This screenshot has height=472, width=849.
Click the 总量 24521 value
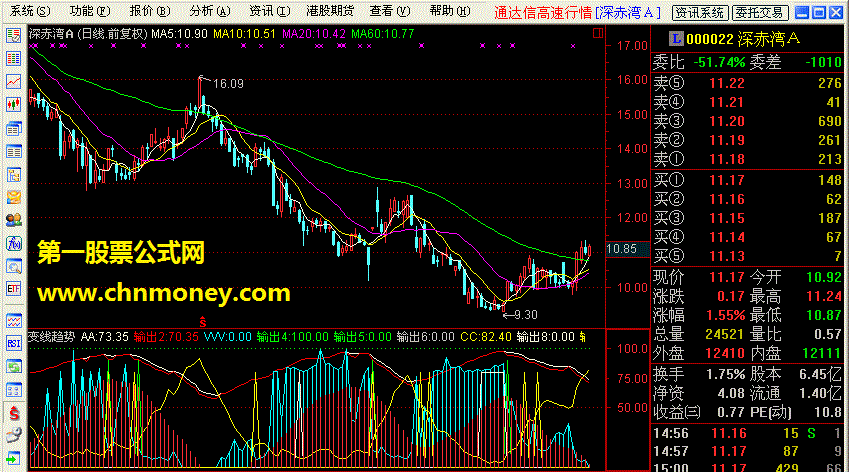(x=725, y=334)
